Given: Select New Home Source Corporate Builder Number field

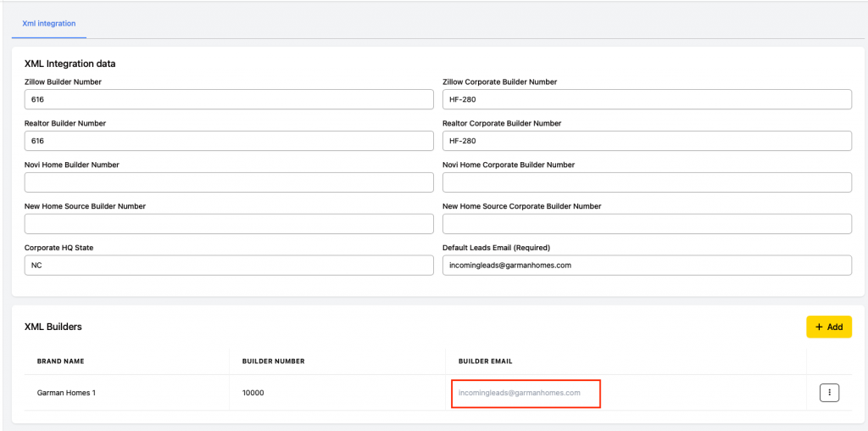Looking at the screenshot, I should click(x=647, y=224).
